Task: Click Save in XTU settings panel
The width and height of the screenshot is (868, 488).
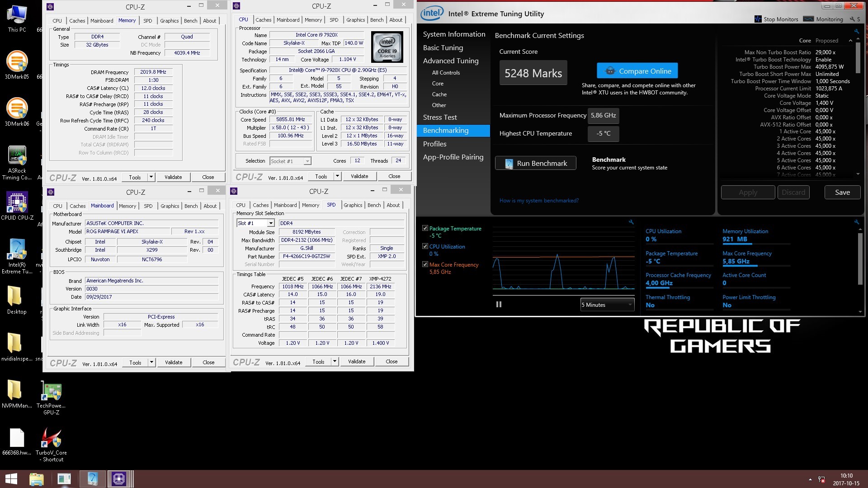Action: pos(842,192)
